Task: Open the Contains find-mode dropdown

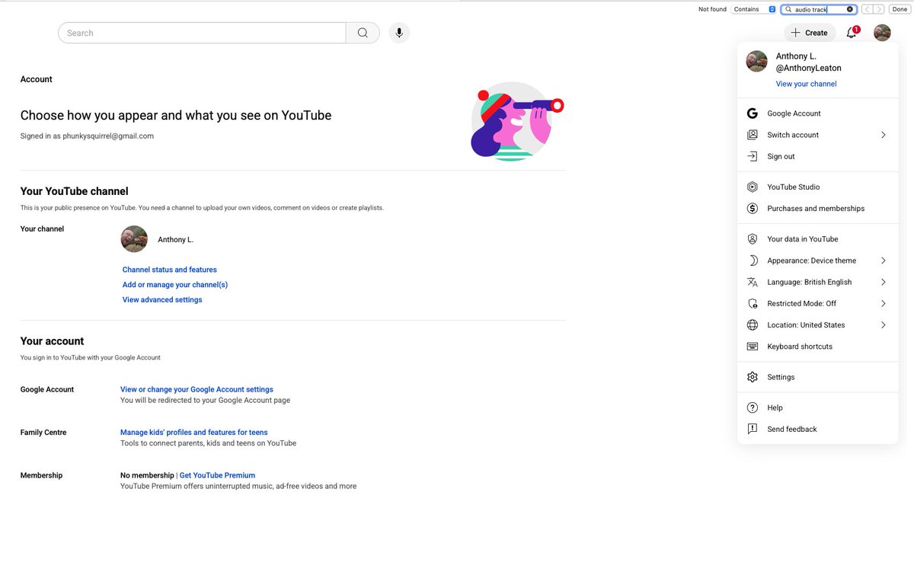Action: tap(754, 9)
